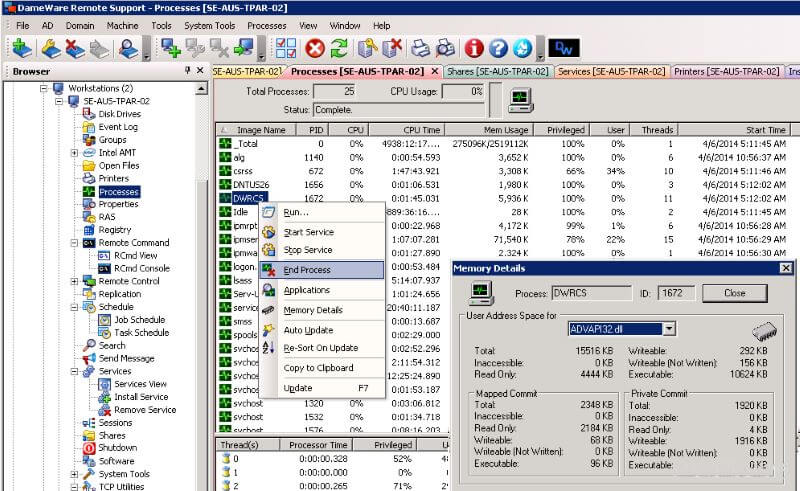Sort by Mem Usage column header
The height and width of the screenshot is (491, 800).
click(x=490, y=130)
